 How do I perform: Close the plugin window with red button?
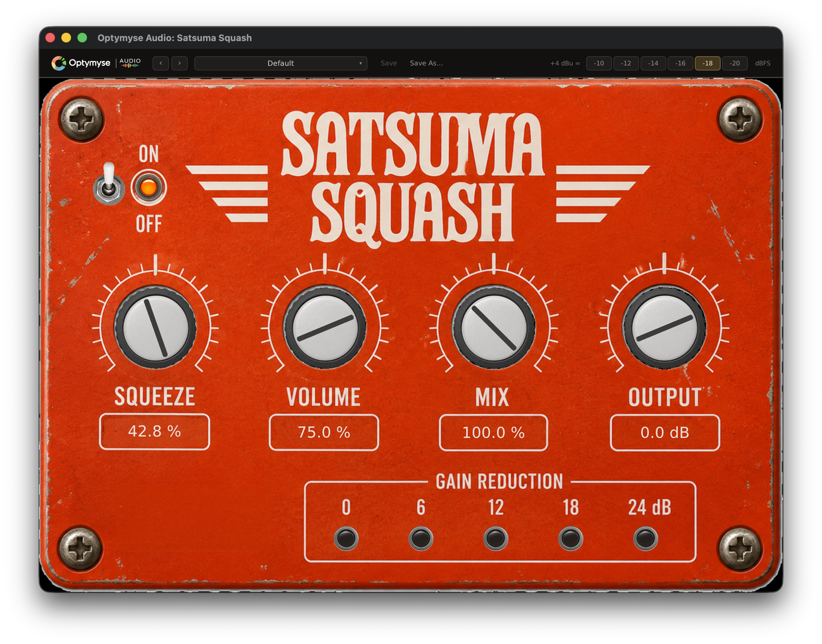pyautogui.click(x=50, y=38)
